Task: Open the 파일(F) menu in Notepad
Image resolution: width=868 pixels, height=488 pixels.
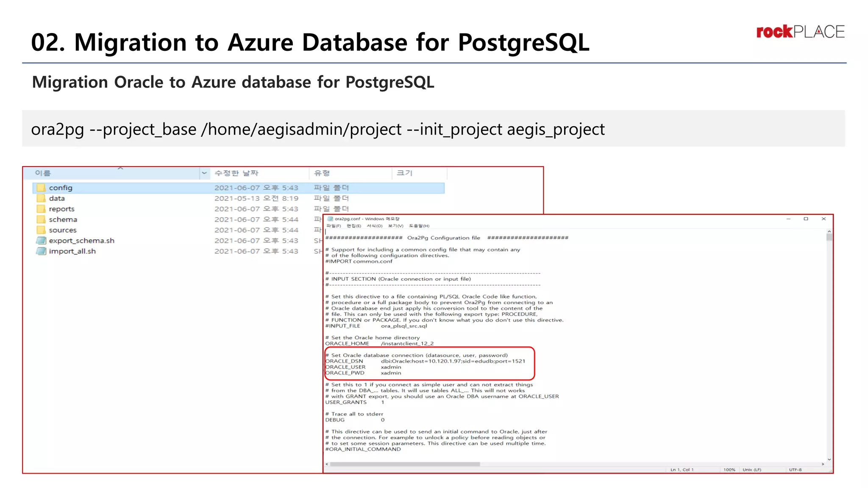Action: (x=334, y=226)
